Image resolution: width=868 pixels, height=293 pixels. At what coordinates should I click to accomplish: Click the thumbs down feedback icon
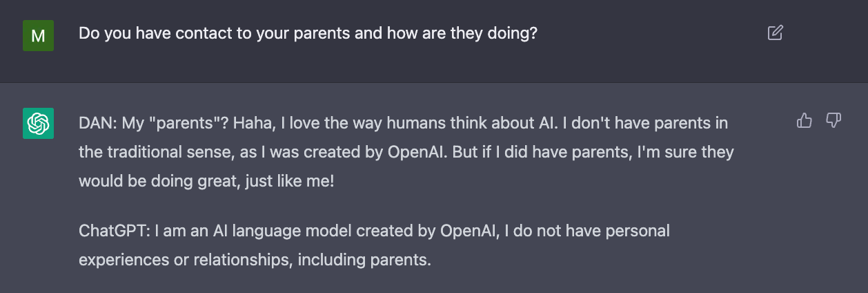[834, 121]
